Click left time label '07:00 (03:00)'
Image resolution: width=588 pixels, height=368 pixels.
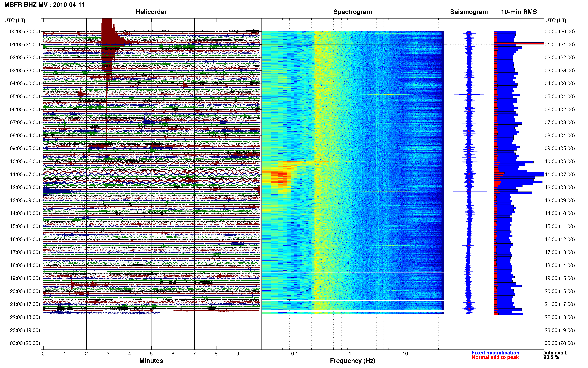click(x=25, y=122)
